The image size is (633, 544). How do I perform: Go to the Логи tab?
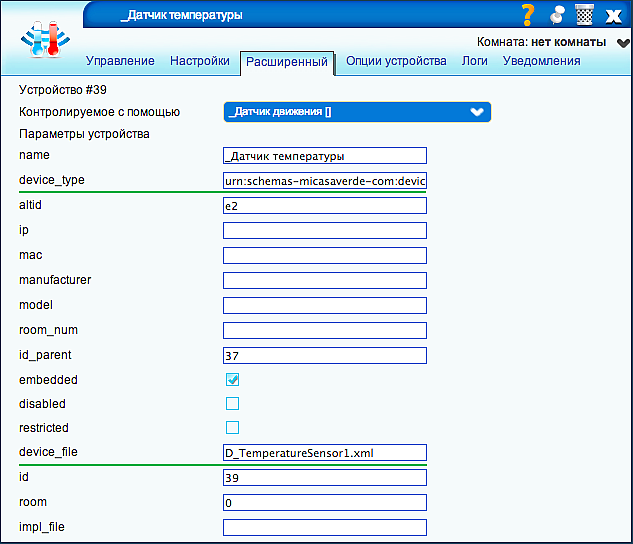click(475, 61)
